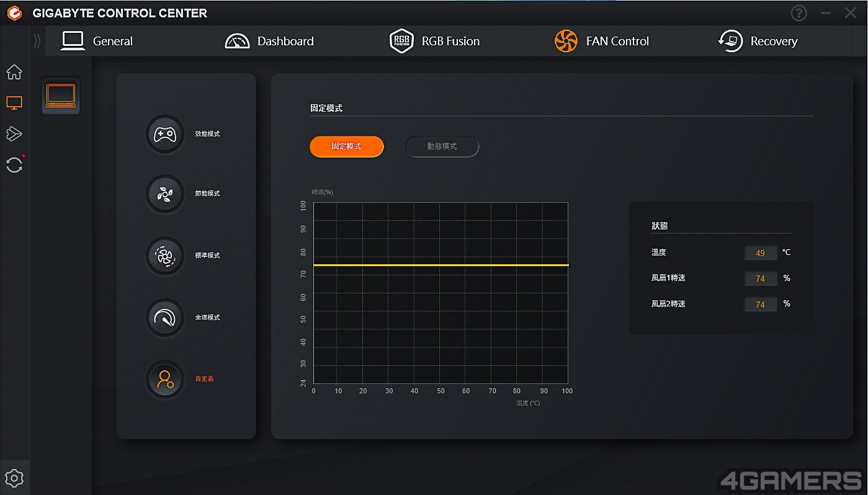Click the 節能模式 label

point(207,194)
